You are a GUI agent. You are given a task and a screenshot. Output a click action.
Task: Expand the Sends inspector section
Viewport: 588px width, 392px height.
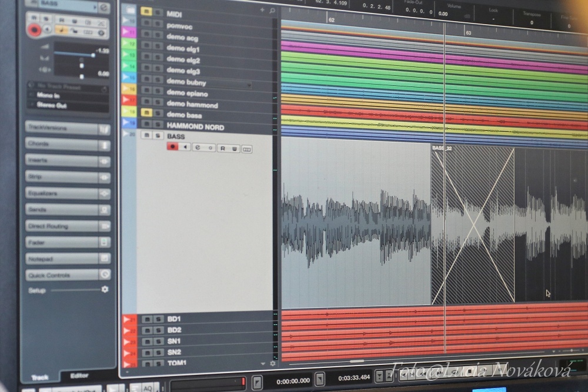pos(68,210)
